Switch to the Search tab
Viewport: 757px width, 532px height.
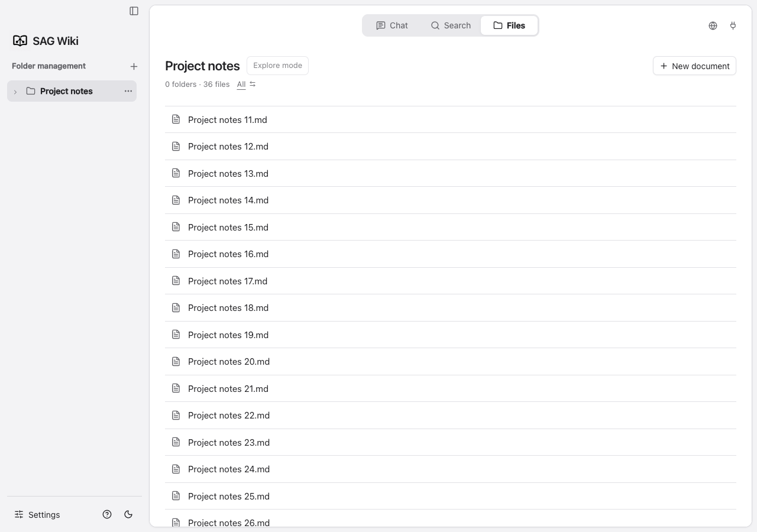pyautogui.click(x=451, y=25)
